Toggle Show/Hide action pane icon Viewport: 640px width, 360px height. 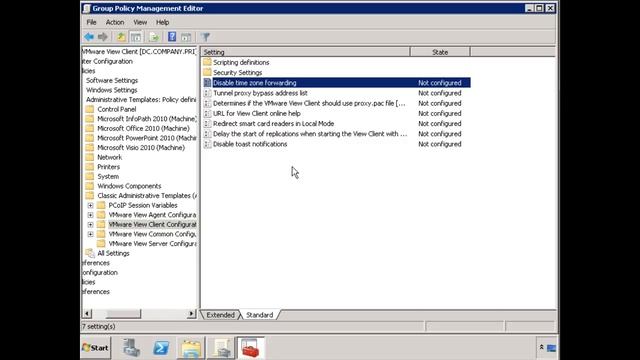(x=186, y=37)
